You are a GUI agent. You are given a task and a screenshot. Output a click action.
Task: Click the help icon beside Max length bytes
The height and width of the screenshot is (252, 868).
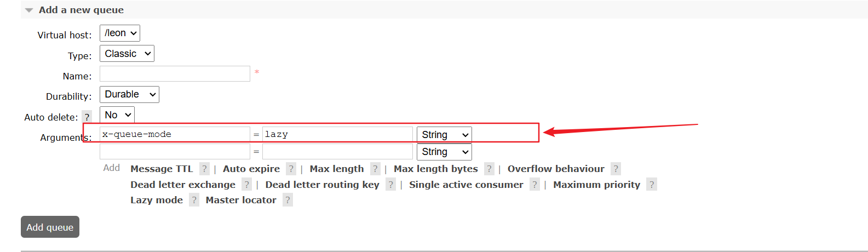pos(489,169)
